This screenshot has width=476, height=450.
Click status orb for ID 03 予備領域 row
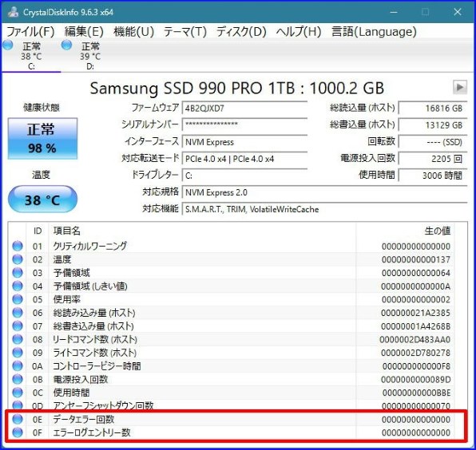[18, 273]
